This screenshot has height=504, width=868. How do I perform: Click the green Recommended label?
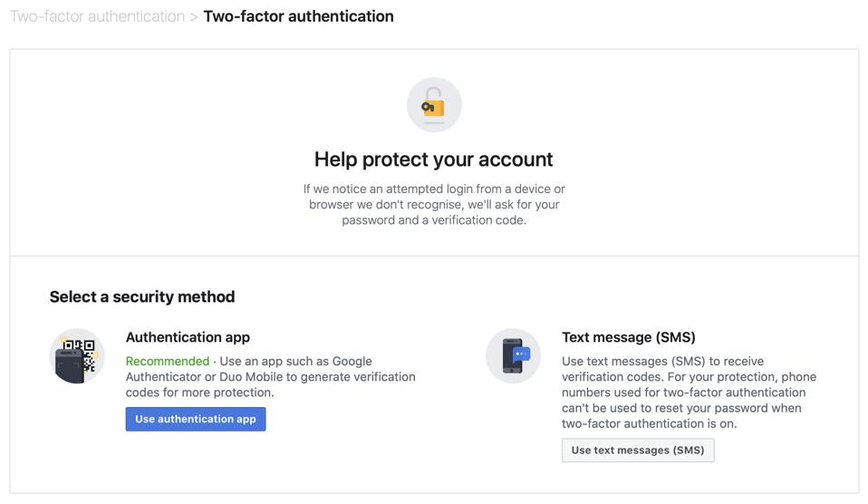point(168,362)
